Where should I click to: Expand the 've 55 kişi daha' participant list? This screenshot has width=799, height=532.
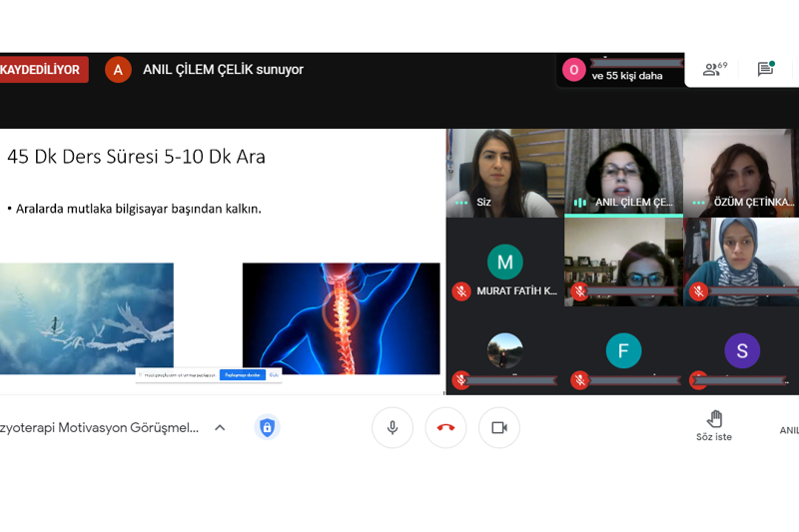627,76
